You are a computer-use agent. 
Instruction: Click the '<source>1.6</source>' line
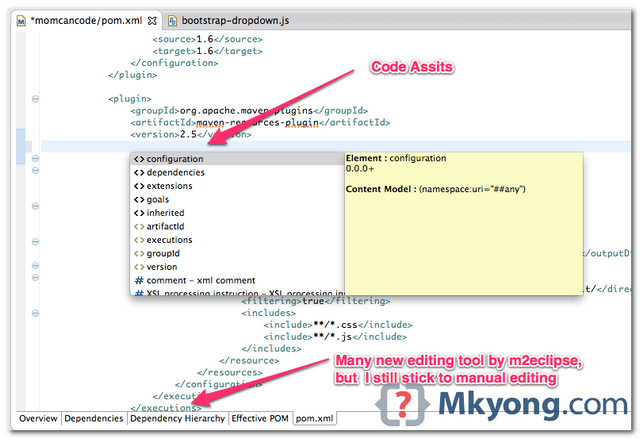(x=208, y=39)
